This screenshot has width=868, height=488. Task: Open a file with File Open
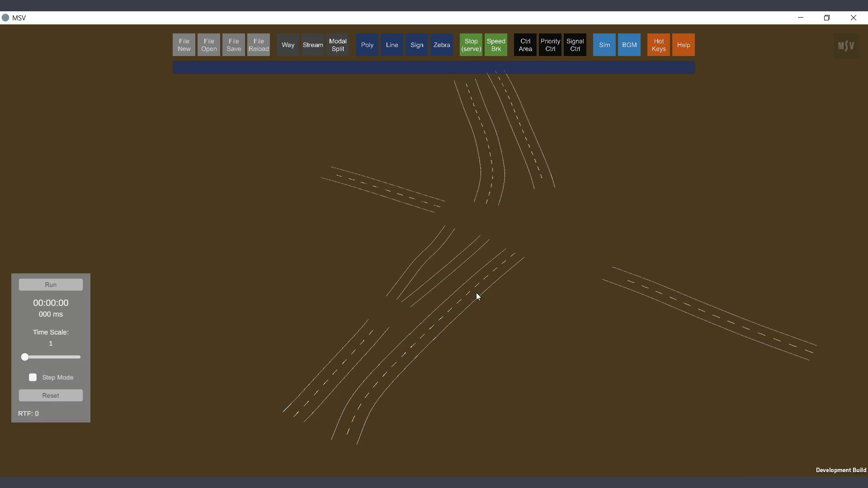[x=209, y=45]
